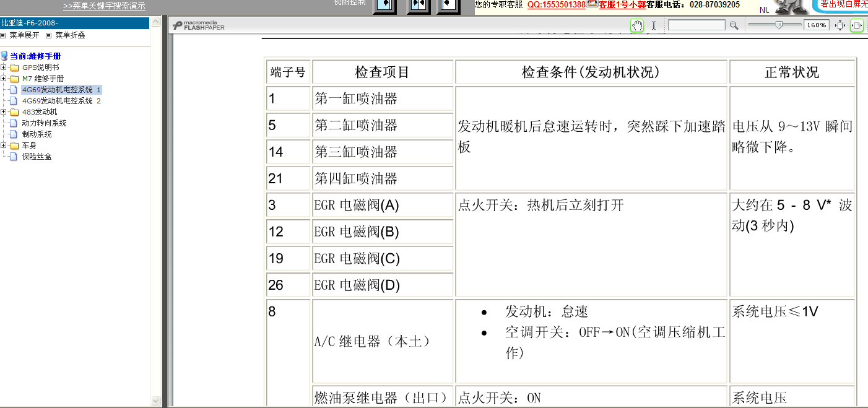868x408 pixels.
Task: Click the QQ:1553501388 contact link
Action: click(x=556, y=4)
